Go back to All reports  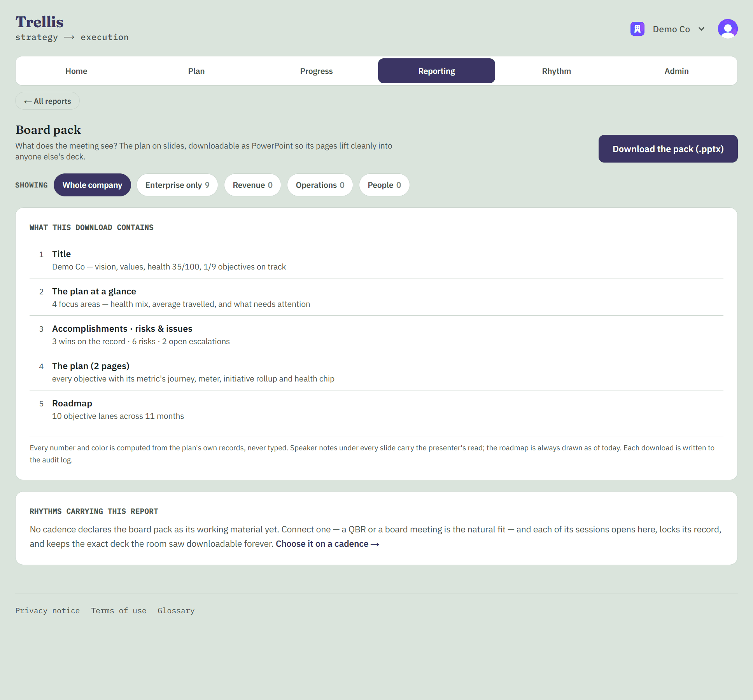(47, 101)
